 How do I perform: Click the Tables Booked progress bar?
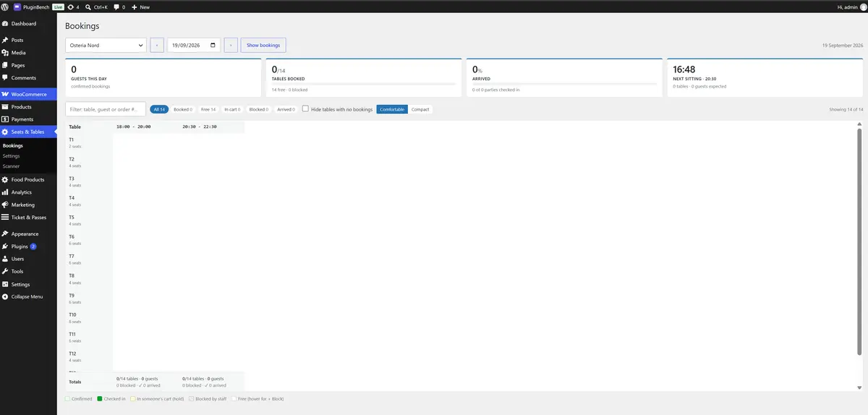(363, 85)
